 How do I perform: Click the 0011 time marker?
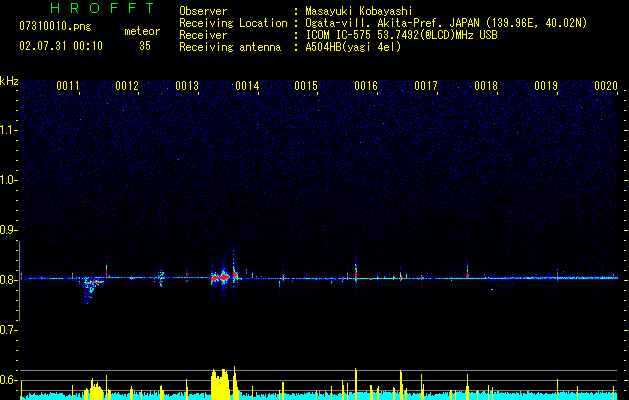[x=68, y=86]
